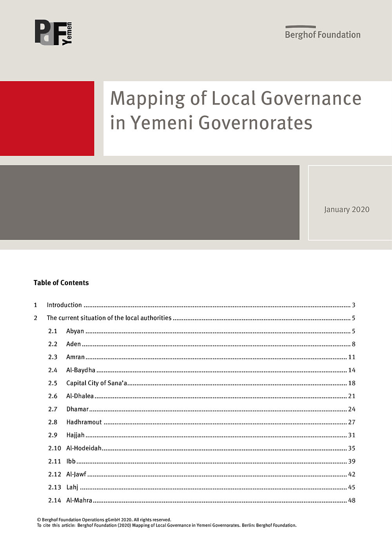
Task: Select the 'Table of Contents' heading
Action: (x=61, y=283)
